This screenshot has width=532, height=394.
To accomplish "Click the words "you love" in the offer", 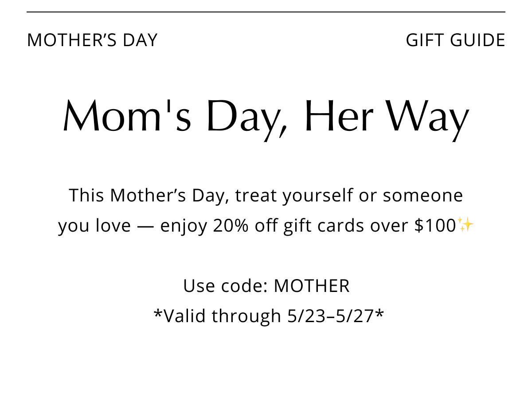I will point(94,226).
